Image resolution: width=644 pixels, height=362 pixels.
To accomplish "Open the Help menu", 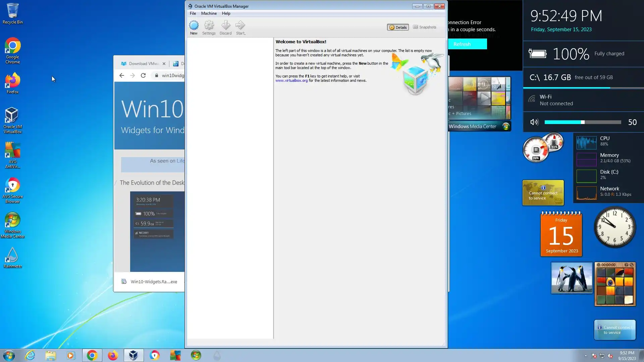I will 226,13.
